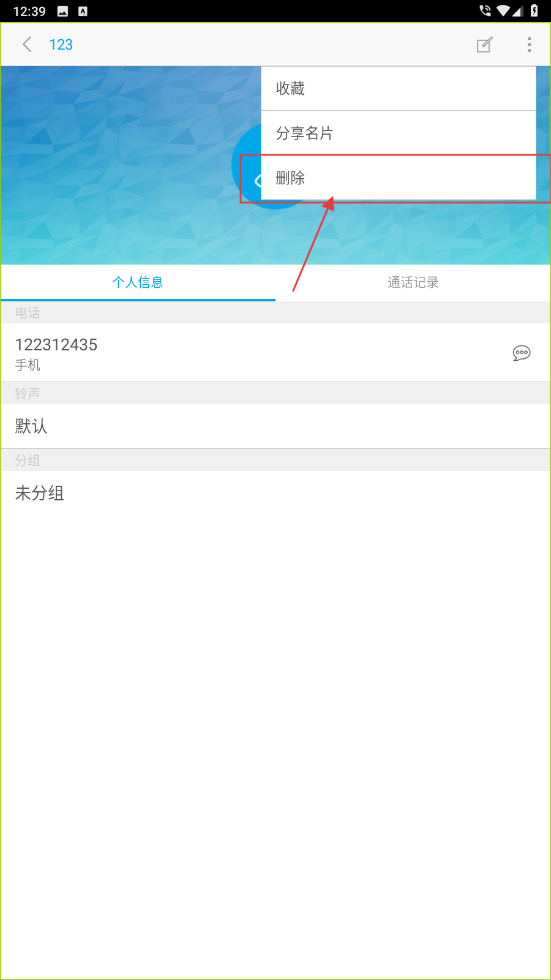Tap the back arrow icon
The width and height of the screenshot is (551, 980).
coord(27,44)
